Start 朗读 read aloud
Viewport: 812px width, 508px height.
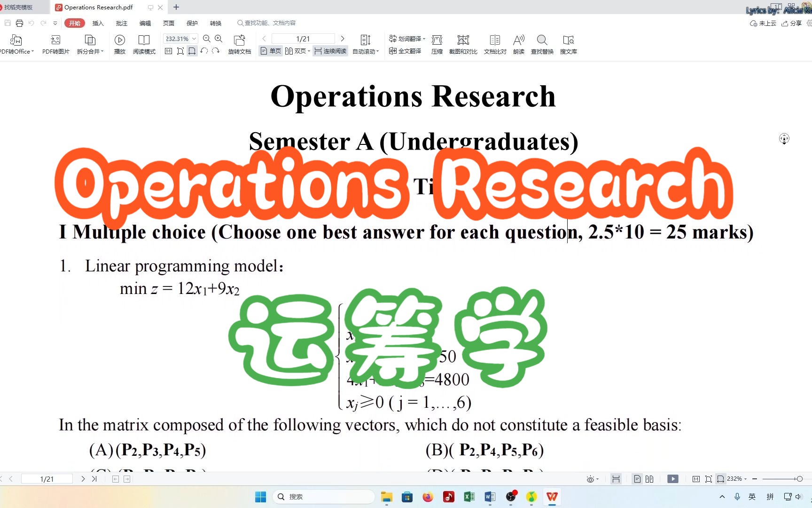point(519,45)
